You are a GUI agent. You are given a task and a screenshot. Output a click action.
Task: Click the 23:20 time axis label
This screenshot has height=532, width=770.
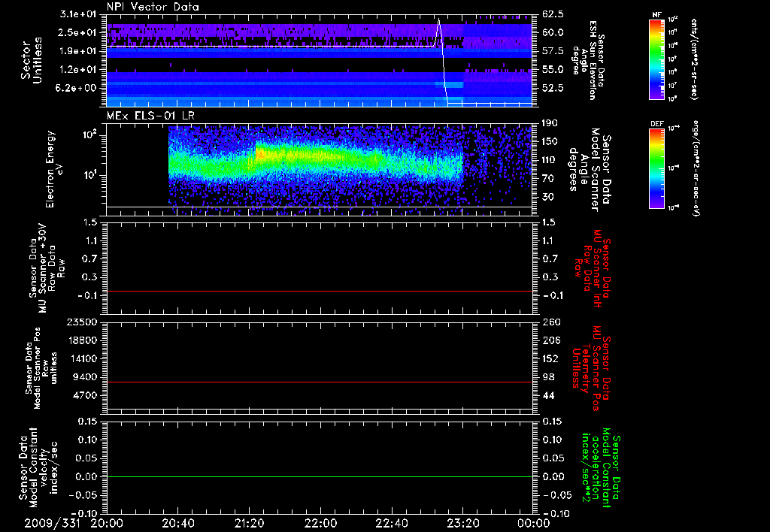[x=462, y=523]
